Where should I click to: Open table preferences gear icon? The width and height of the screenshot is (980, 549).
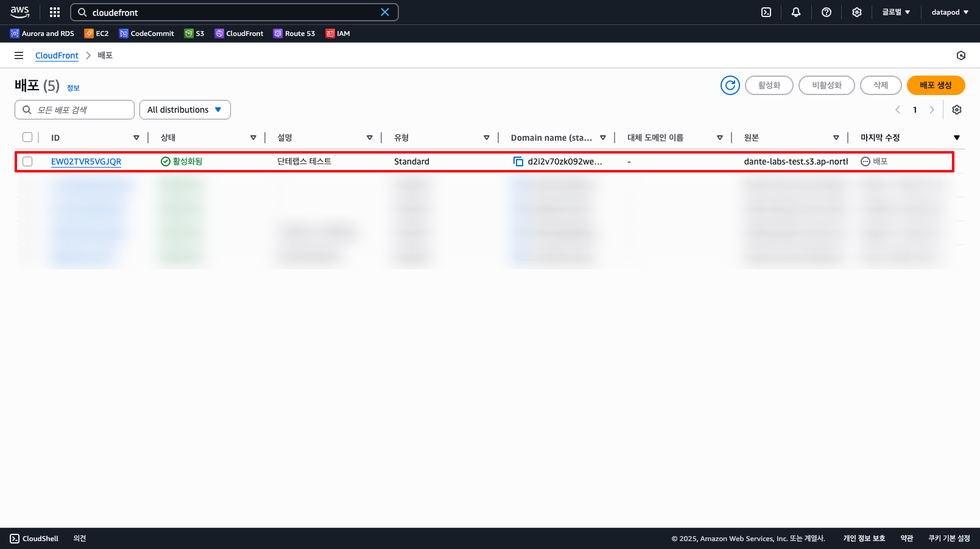point(957,110)
